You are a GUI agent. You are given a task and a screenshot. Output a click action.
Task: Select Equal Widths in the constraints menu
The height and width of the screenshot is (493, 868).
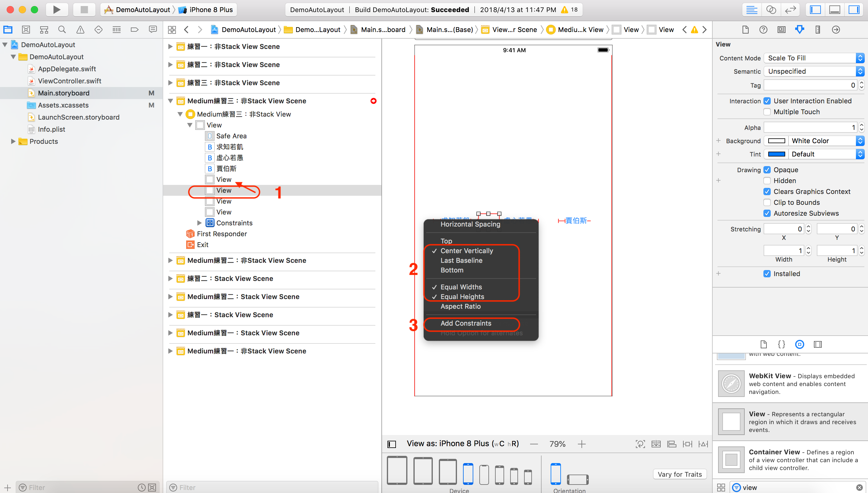click(x=461, y=287)
